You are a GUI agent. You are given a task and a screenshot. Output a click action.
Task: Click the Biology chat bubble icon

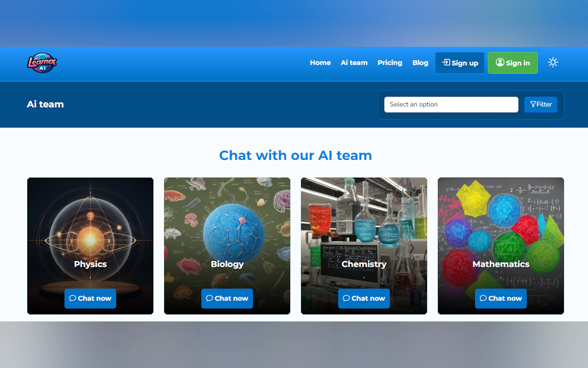[209, 298]
